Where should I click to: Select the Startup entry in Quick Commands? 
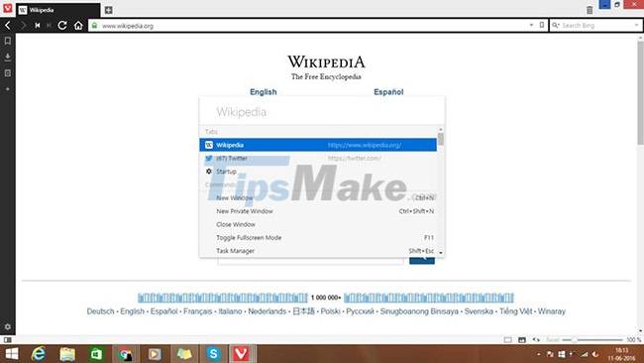click(x=318, y=171)
